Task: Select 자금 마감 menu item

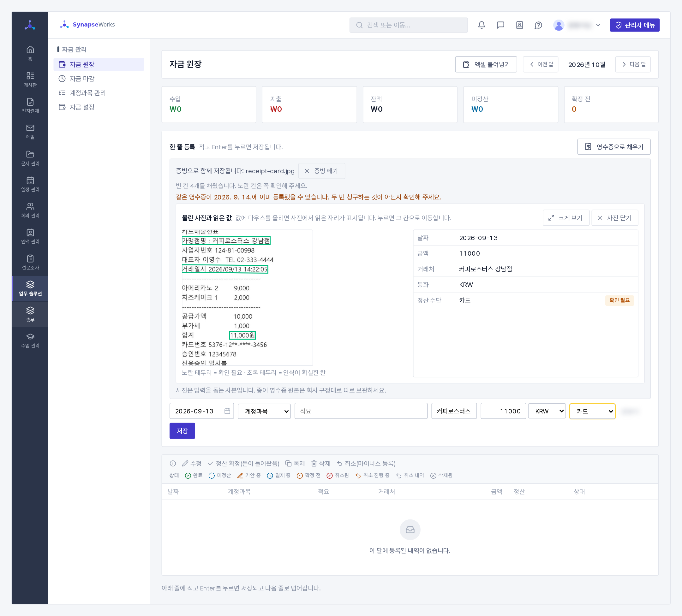Action: 99,79
